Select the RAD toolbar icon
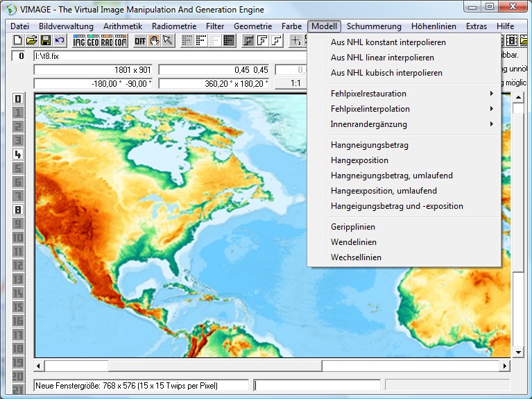The image size is (532, 399). pos(107,41)
